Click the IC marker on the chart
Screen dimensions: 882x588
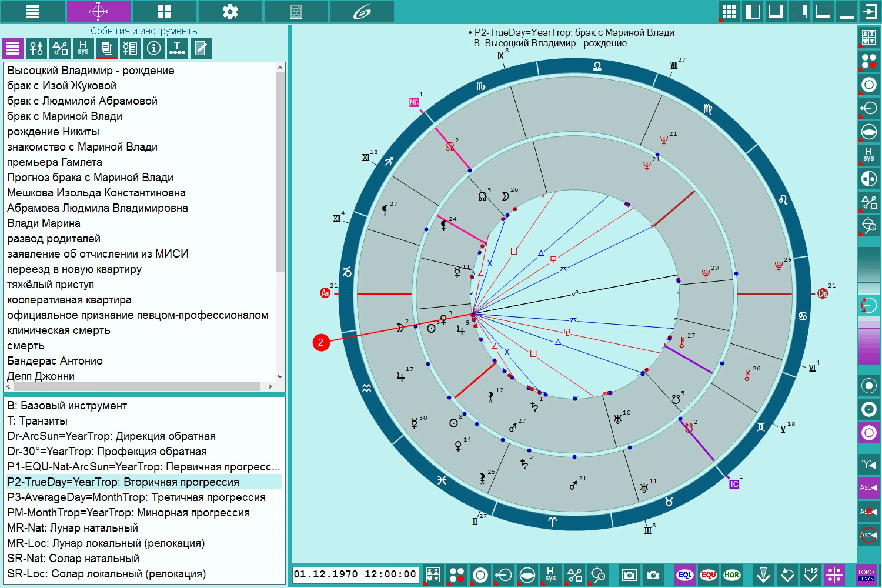[734, 485]
